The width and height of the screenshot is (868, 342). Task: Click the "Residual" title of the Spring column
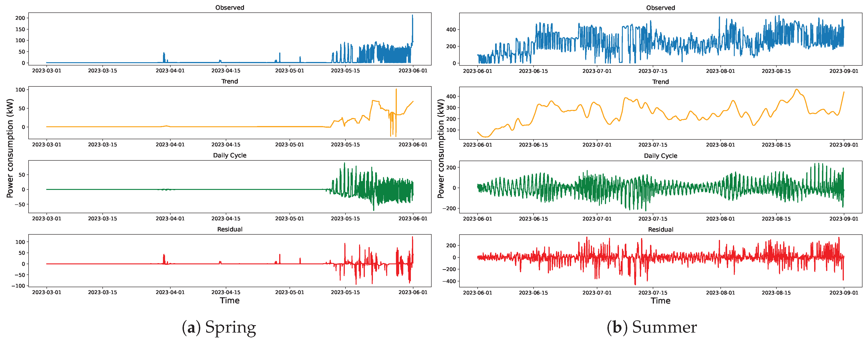229,229
